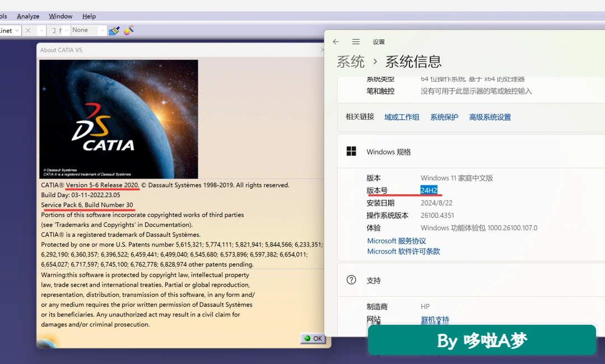605x364 pixels.
Task: Click the sphere paint properties icon
Action: (x=128, y=30)
